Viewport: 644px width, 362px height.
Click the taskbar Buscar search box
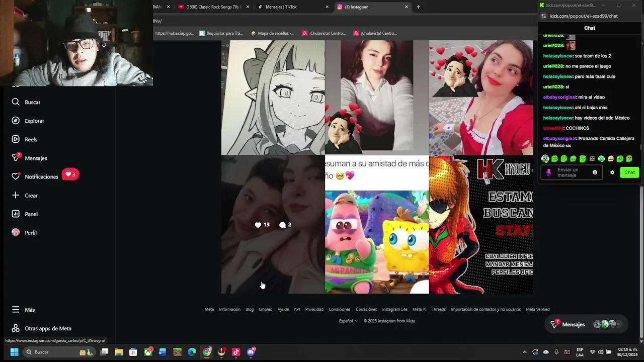59,352
